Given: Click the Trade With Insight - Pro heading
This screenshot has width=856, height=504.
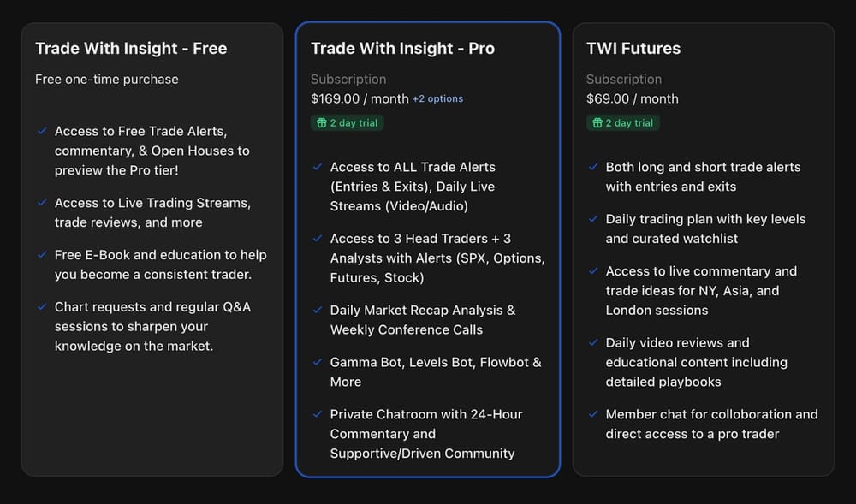Looking at the screenshot, I should [402, 49].
